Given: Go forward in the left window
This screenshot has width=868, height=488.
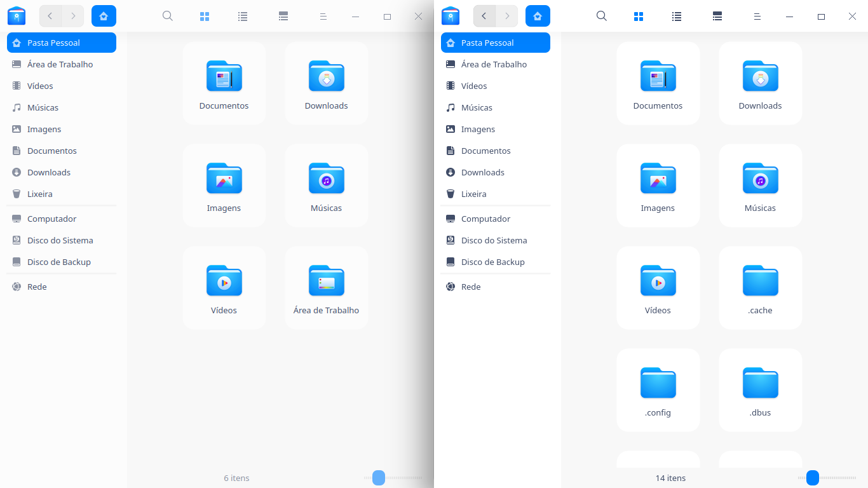Looking at the screenshot, I should click(x=73, y=16).
